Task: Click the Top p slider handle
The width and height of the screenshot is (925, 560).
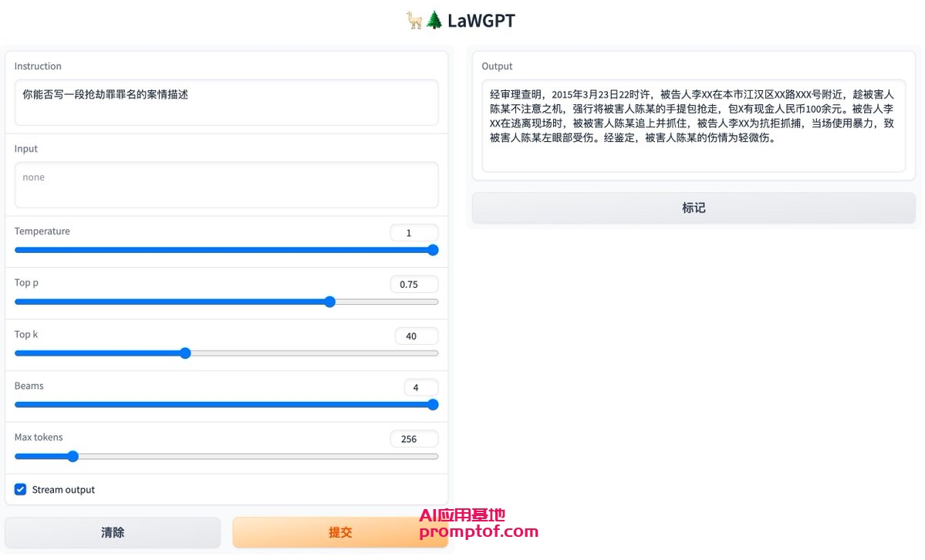Action: click(330, 302)
